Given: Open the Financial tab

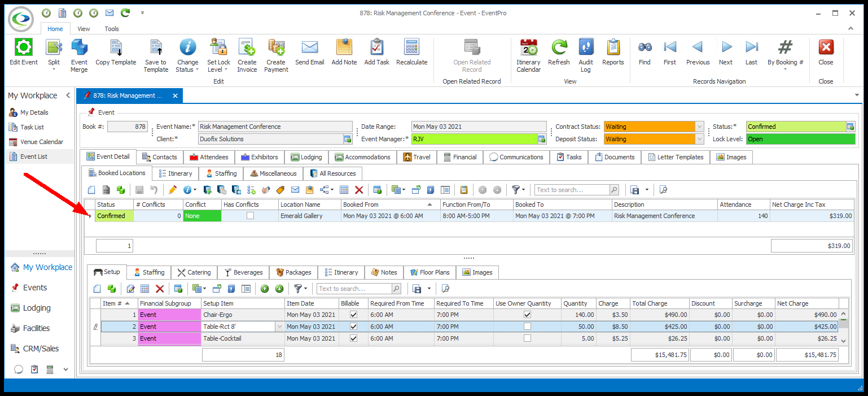Looking at the screenshot, I should [x=460, y=157].
